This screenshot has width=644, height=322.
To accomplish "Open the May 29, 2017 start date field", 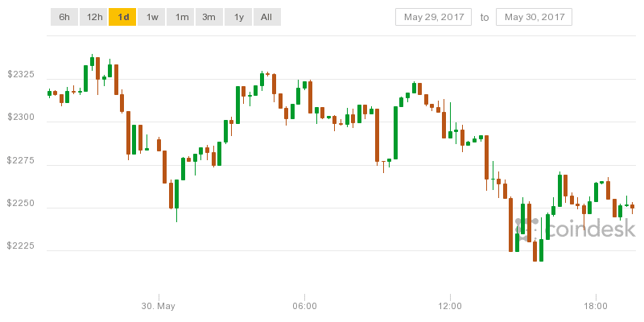I will [433, 17].
